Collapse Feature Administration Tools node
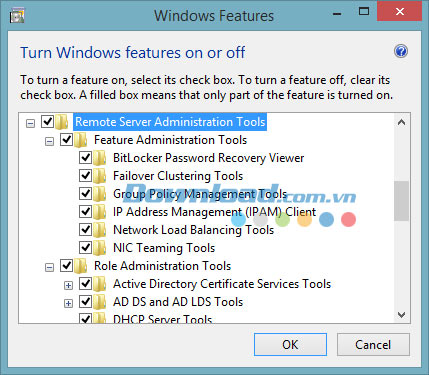The width and height of the screenshot is (429, 375). point(49,142)
